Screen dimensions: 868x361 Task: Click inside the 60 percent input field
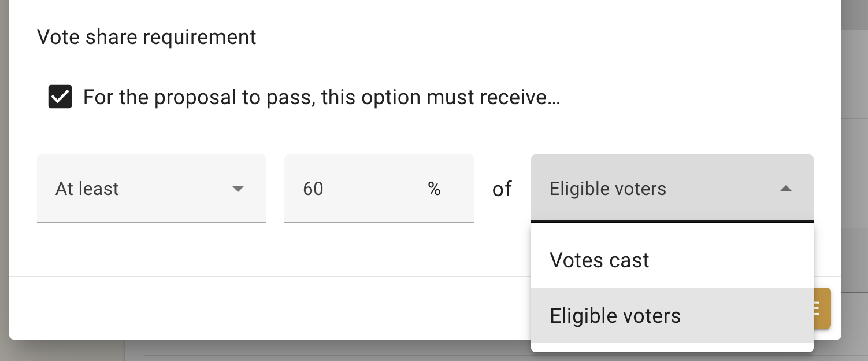(347, 189)
